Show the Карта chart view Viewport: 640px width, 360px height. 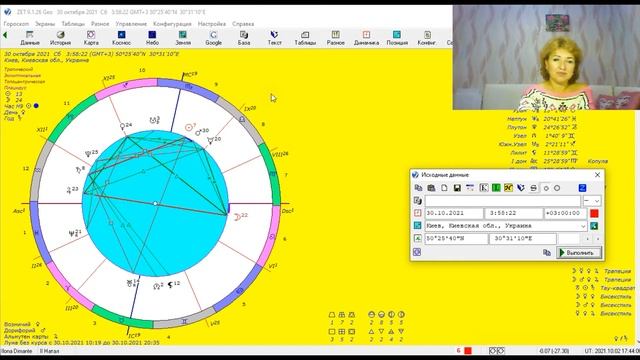click(91, 38)
